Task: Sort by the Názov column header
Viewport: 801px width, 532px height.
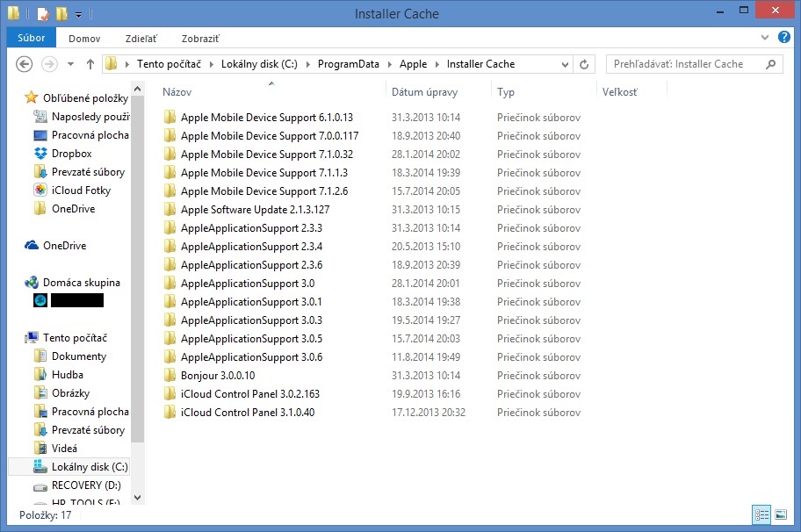Action: (177, 92)
